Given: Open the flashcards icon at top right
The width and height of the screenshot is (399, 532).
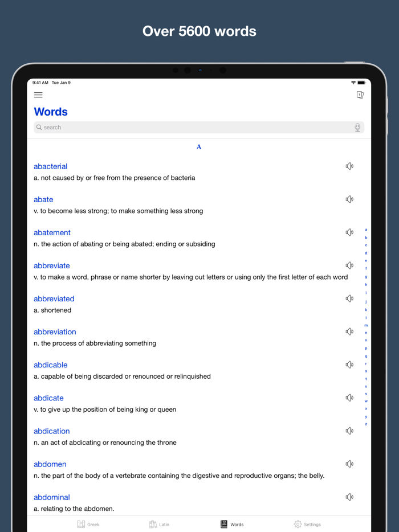Looking at the screenshot, I should (x=360, y=95).
